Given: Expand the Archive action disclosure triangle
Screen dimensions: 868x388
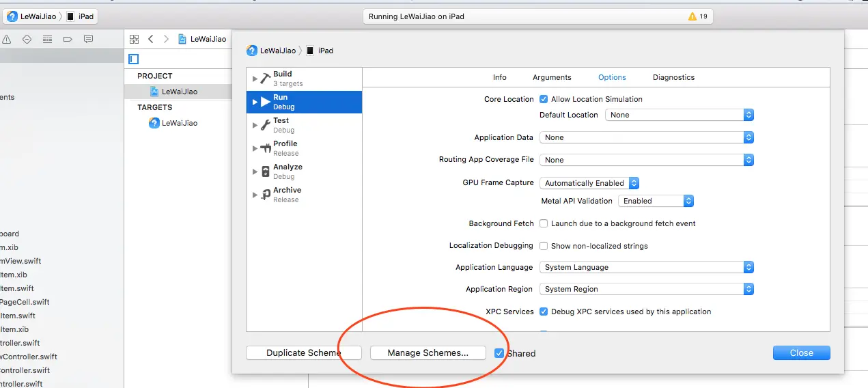Looking at the screenshot, I should point(255,195).
